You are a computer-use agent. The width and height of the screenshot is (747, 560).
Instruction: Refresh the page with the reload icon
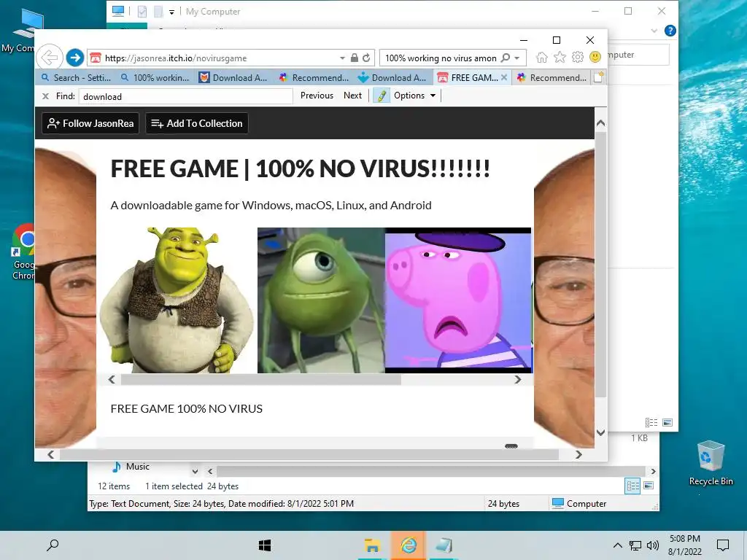coord(366,58)
